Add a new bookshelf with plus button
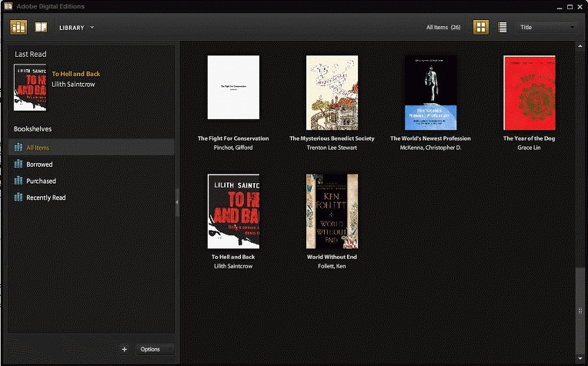The width and height of the screenshot is (588, 366). pos(125,349)
